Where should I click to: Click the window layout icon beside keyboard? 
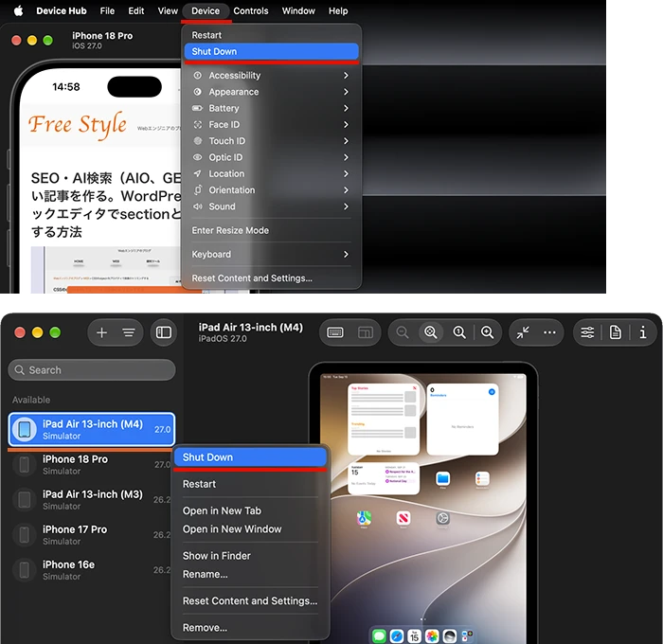click(x=366, y=332)
